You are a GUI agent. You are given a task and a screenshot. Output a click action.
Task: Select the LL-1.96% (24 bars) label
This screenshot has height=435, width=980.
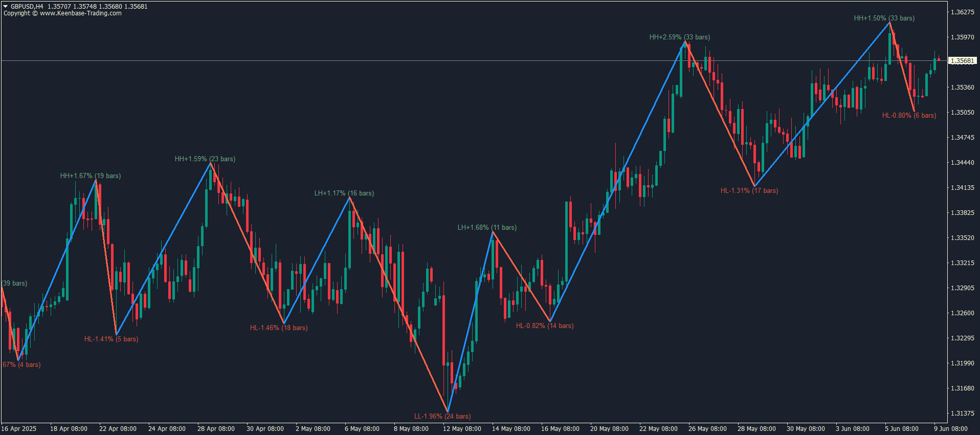442,417
